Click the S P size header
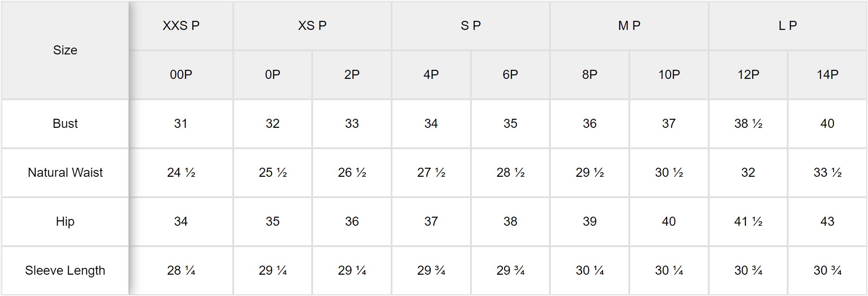868x296 pixels. tap(471, 26)
